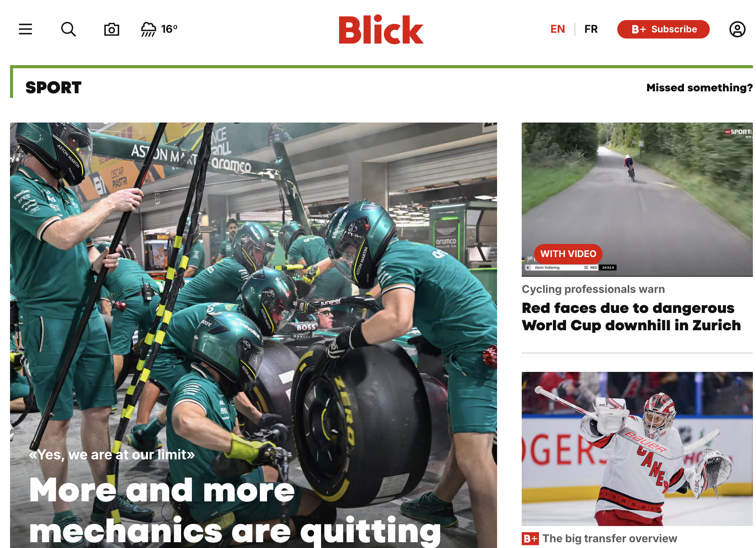Click the 16° temperature reading
This screenshot has width=756, height=548.
click(169, 29)
